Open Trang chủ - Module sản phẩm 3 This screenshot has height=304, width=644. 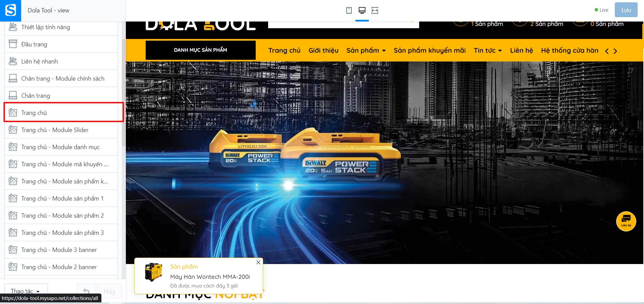(61, 232)
